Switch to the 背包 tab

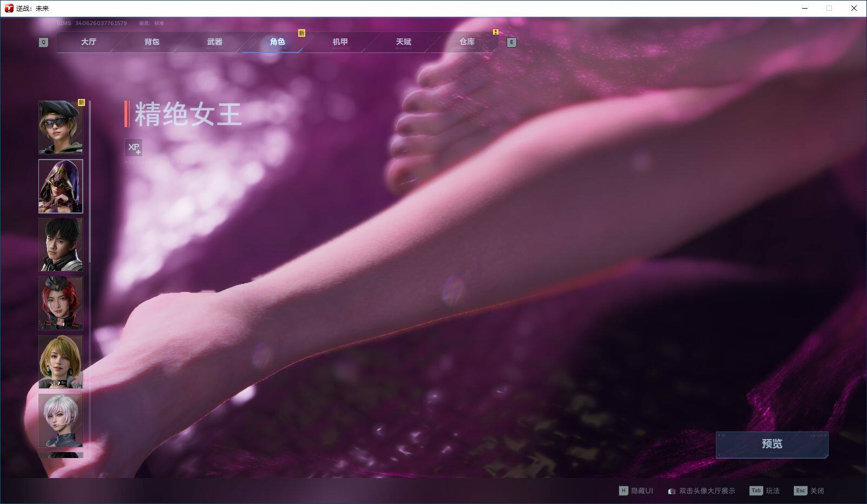point(152,42)
